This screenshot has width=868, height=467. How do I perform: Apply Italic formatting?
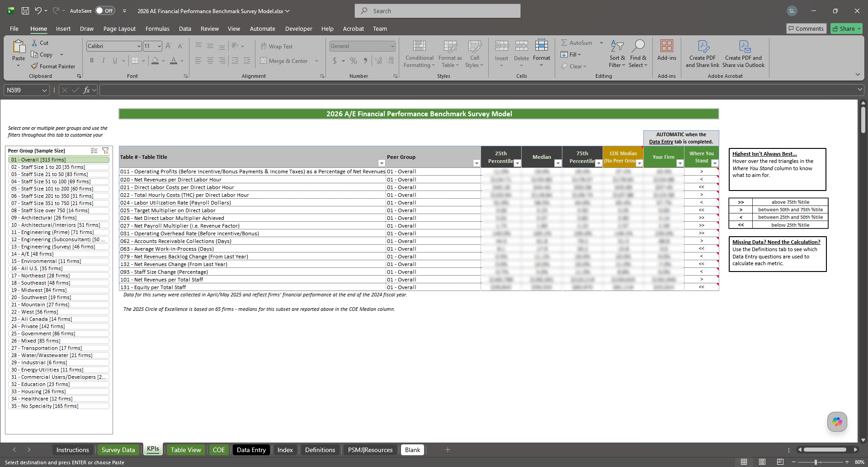click(104, 61)
